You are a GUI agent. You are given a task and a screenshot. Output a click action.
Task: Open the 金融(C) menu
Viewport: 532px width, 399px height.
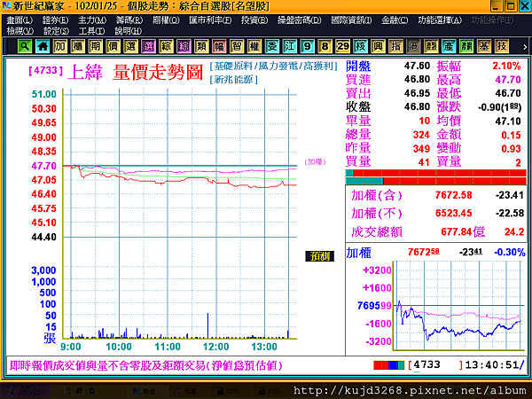tap(395, 20)
